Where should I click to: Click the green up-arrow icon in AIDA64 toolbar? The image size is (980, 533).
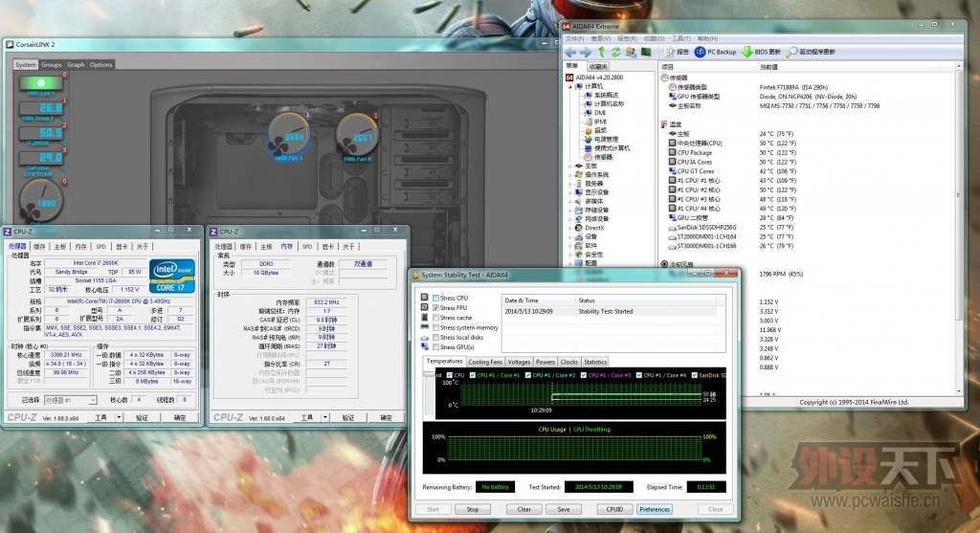[x=601, y=52]
